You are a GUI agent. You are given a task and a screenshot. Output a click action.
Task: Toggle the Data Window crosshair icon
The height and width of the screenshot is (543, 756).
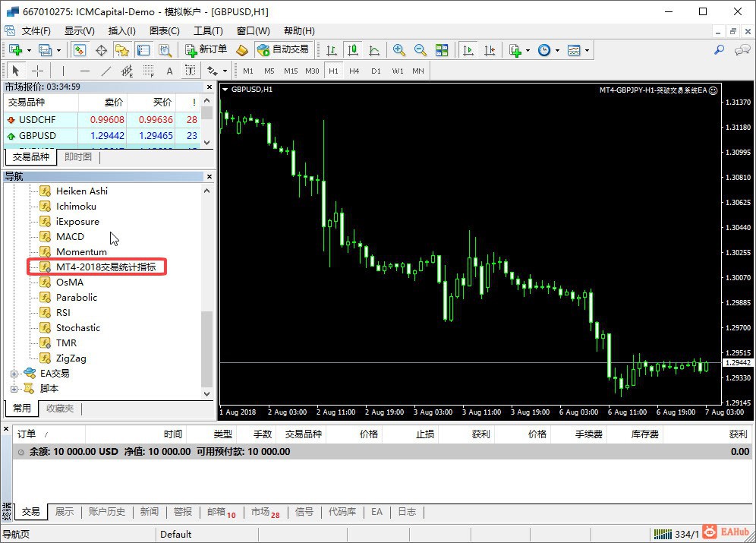[x=101, y=50]
